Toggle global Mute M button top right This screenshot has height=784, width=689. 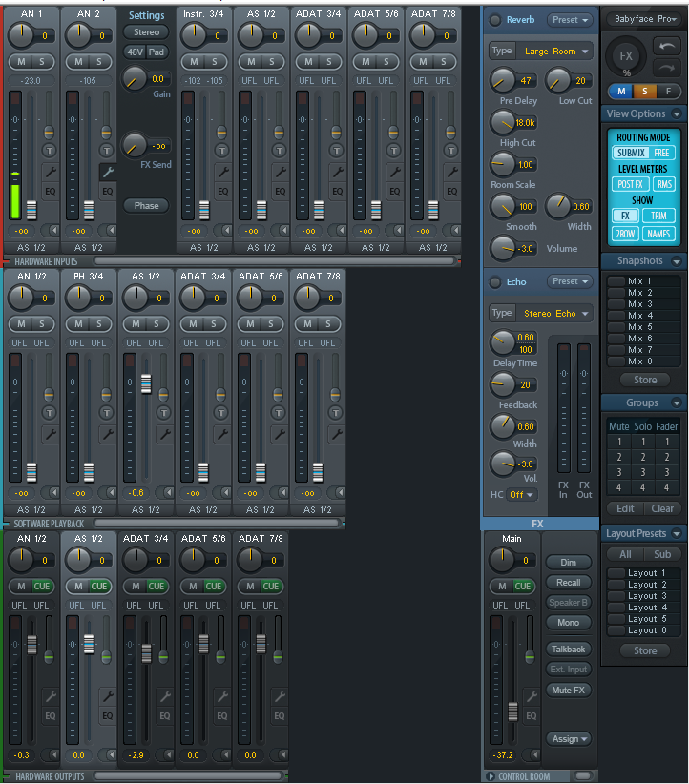(621, 91)
